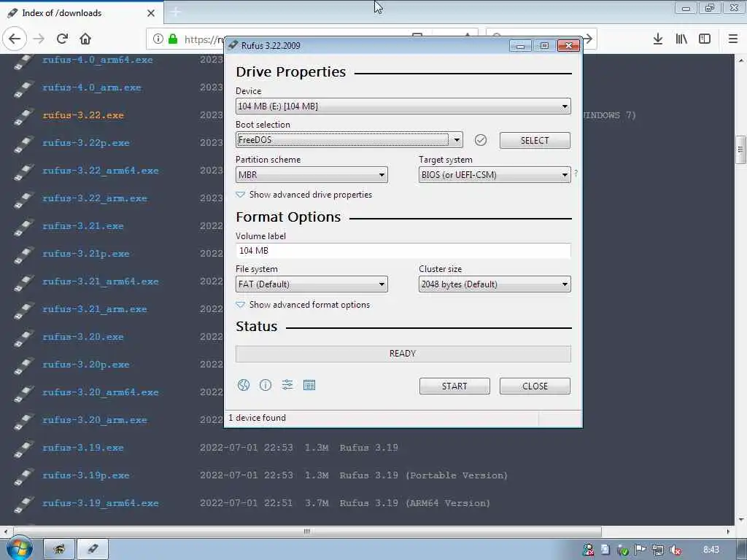Image resolution: width=747 pixels, height=560 pixels.
Task: Open rufus-4.0_arm.exe link
Action: point(92,87)
